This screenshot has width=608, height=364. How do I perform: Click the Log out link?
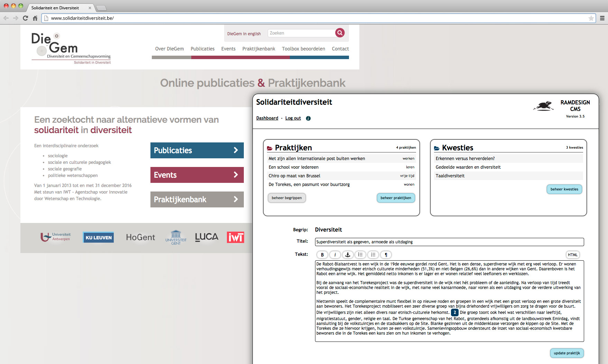click(293, 118)
